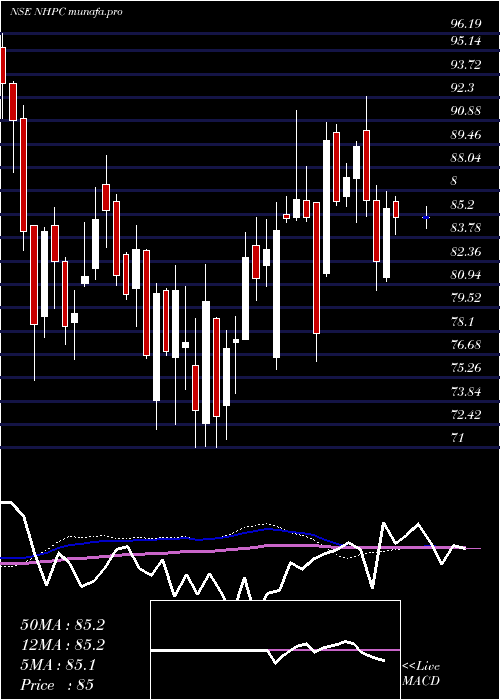
Task: Click the 75.26 price axis label
Action: (x=465, y=368)
